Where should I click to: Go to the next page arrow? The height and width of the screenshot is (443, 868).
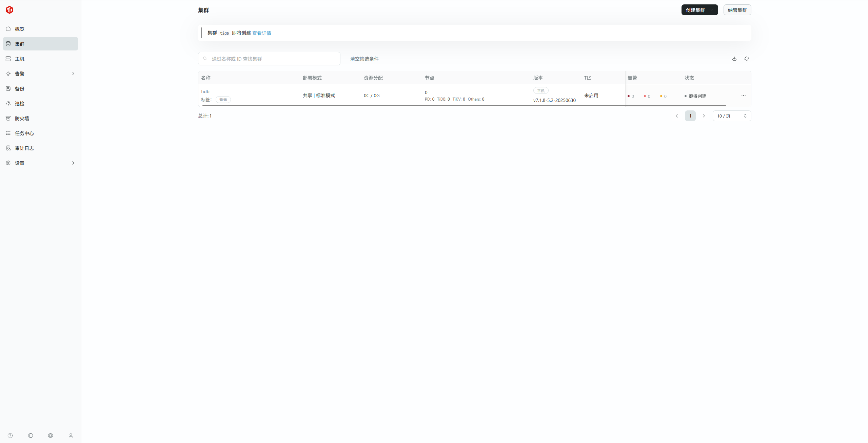click(704, 116)
